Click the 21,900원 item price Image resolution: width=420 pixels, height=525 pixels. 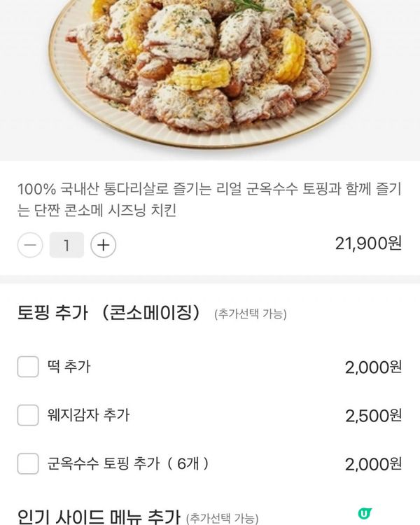click(368, 244)
